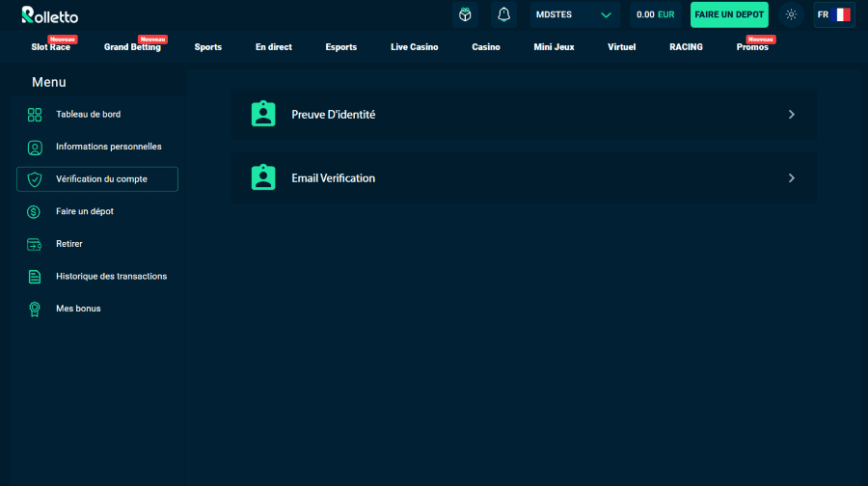Click the Retirer wallet icon
This screenshot has height=486, width=868.
35,244
